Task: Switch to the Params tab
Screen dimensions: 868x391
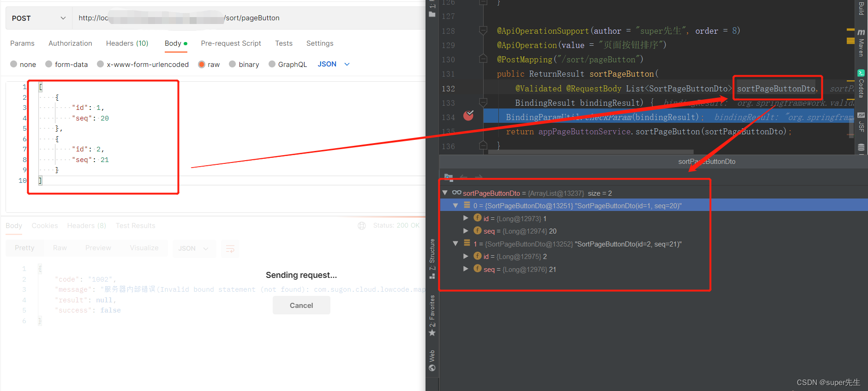Action: [22, 43]
